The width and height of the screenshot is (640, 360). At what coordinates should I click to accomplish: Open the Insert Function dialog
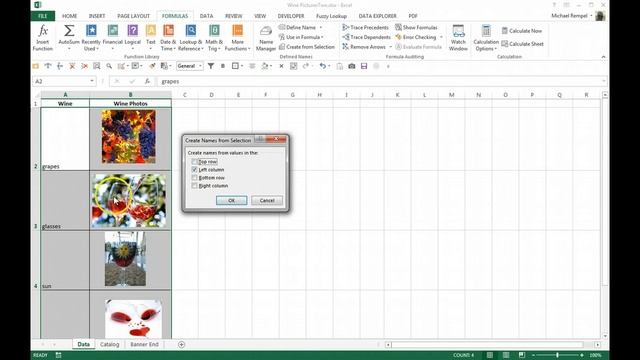click(42, 38)
